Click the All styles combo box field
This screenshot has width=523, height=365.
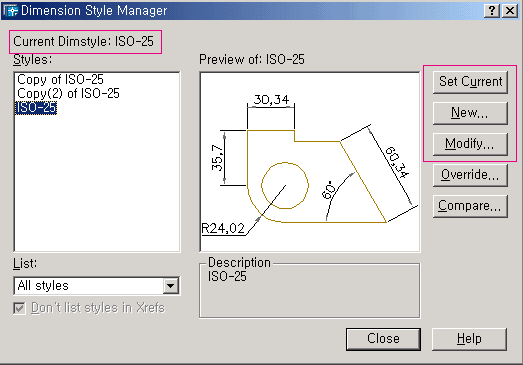tap(97, 286)
